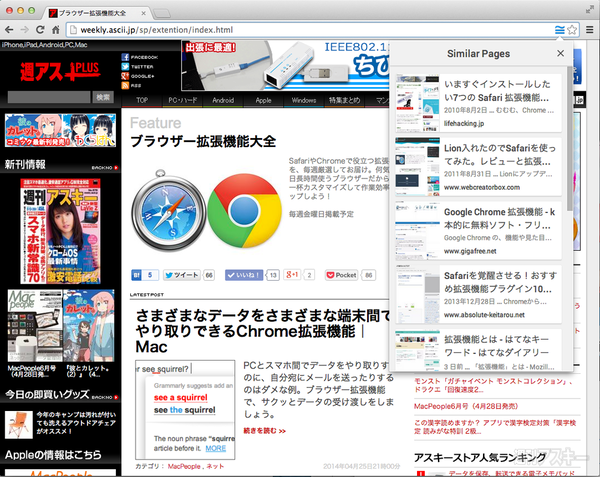Open the Twitter link icon

tap(125, 67)
